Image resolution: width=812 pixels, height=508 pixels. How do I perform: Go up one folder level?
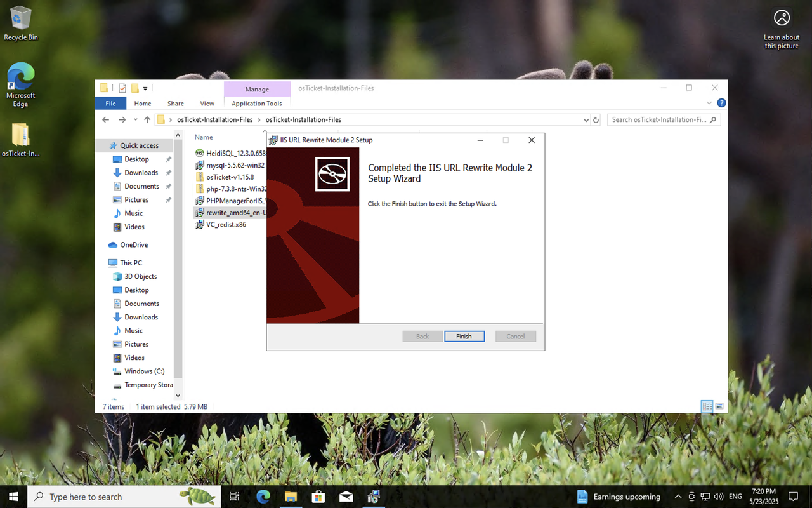pyautogui.click(x=147, y=119)
